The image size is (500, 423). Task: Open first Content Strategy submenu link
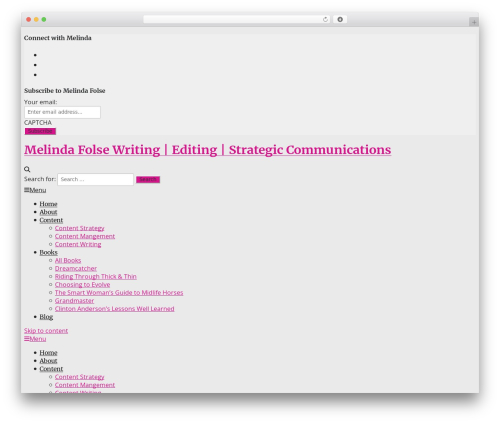tap(80, 228)
